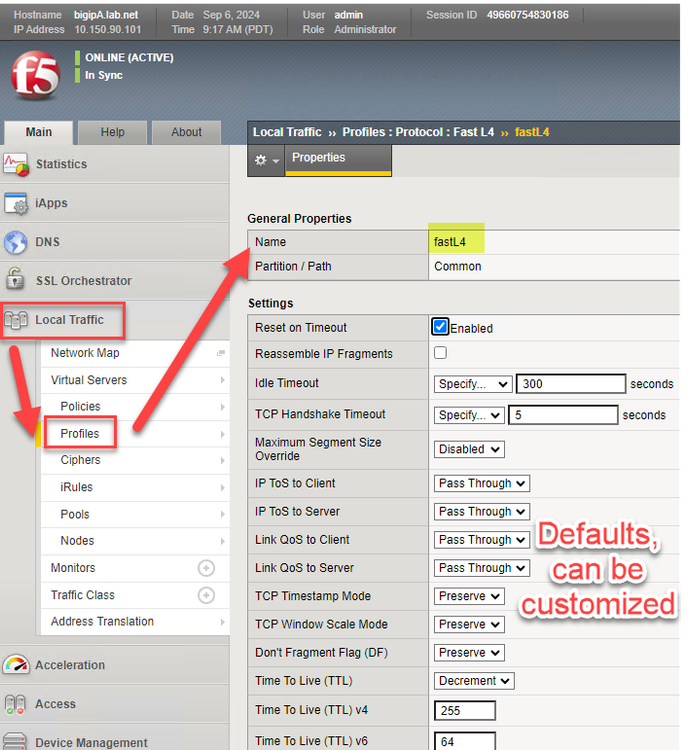
Task: Click the ONLINE (ACTIVE) status text
Action: point(129,58)
